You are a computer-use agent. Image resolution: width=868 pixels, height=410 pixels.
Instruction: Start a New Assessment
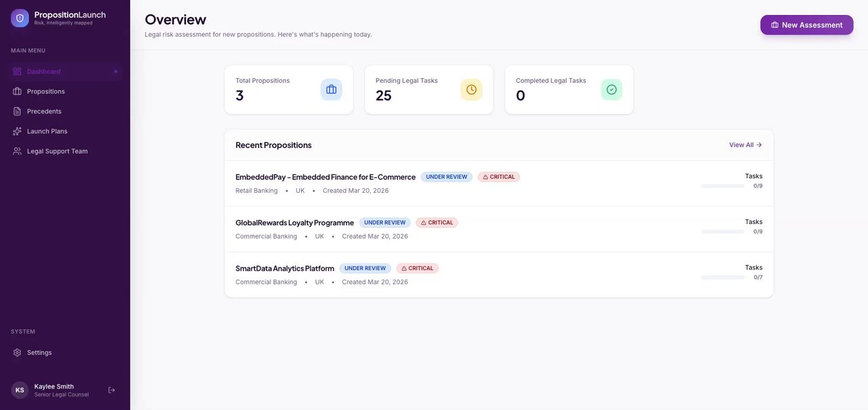click(x=806, y=25)
